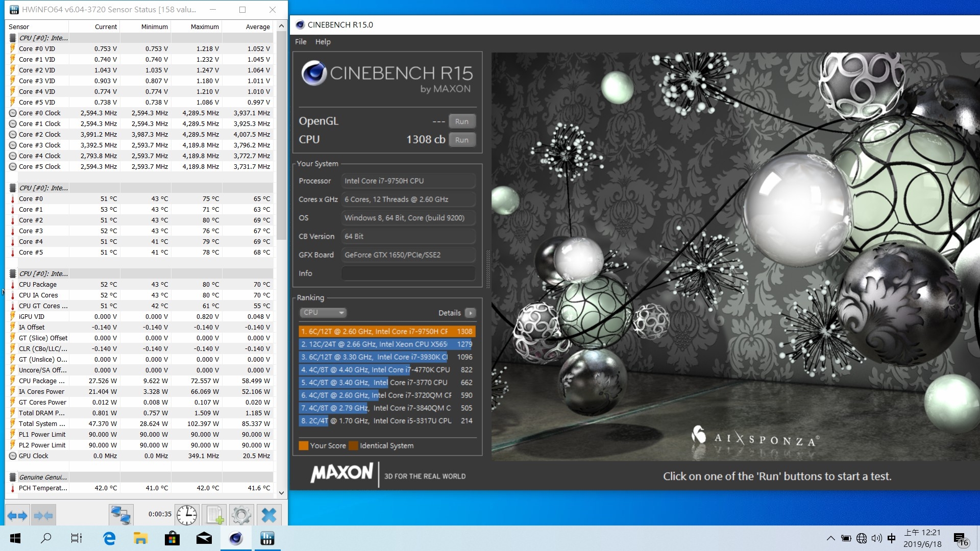Select the Xeon X5650 ranking entry
Screen dimensions: 980x551
(x=387, y=344)
